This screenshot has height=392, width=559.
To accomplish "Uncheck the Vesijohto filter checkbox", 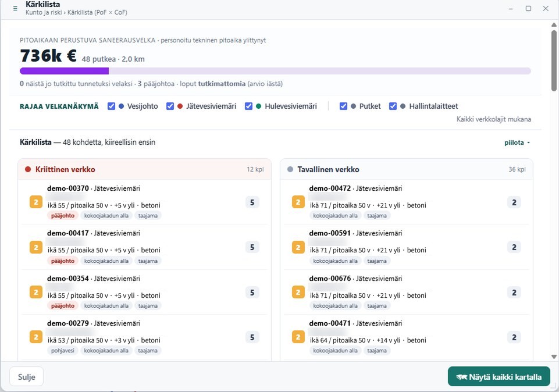I will pyautogui.click(x=111, y=106).
